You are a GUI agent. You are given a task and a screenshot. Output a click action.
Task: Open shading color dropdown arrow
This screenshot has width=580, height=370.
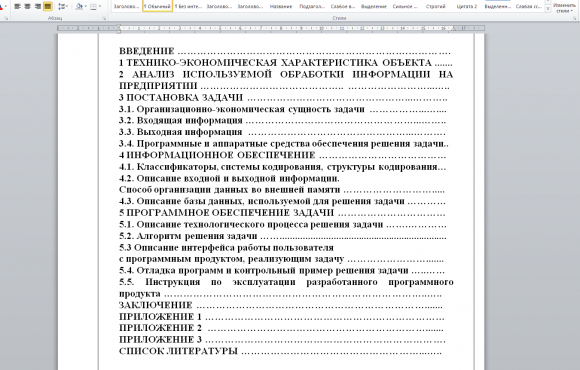pos(86,6)
